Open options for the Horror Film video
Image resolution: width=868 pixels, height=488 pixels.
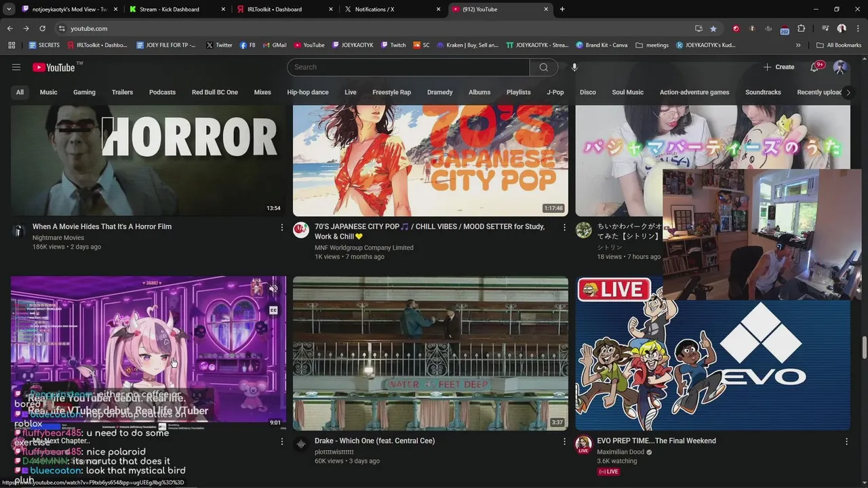pyautogui.click(x=282, y=228)
